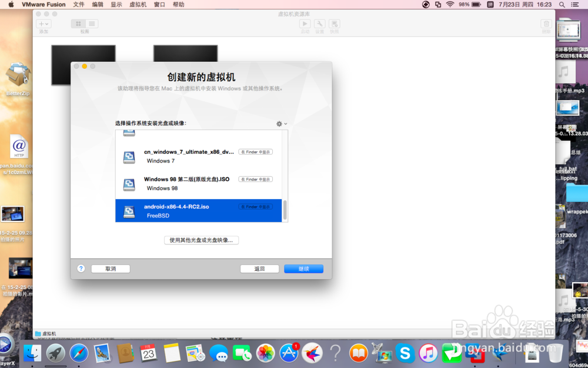Open the Mail eagle stamp icon in Dock
588x368 pixels.
(x=102, y=353)
